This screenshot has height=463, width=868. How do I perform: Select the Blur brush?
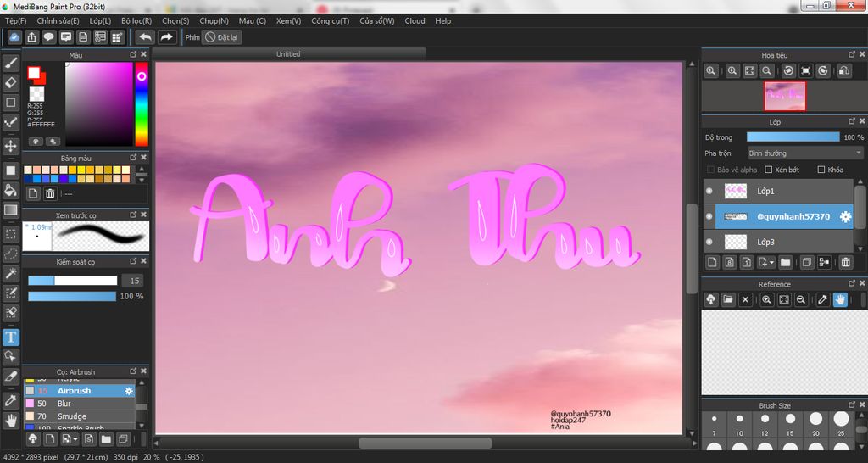(80, 404)
